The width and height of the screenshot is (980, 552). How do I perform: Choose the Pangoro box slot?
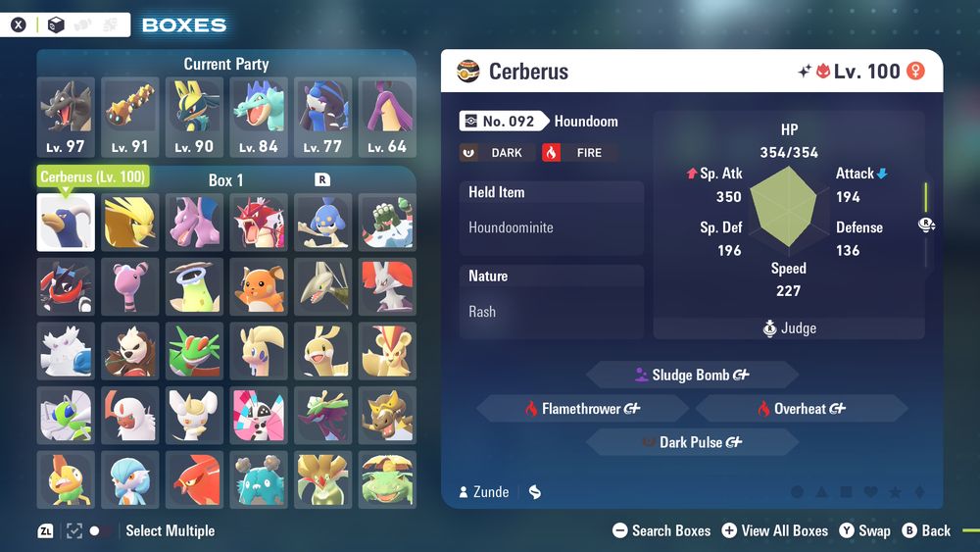[x=130, y=351]
